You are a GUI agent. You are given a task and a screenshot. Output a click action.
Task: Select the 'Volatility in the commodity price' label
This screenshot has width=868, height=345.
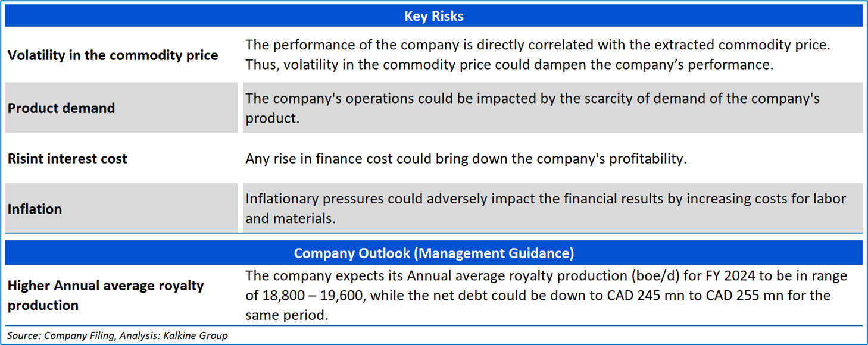[113, 55]
